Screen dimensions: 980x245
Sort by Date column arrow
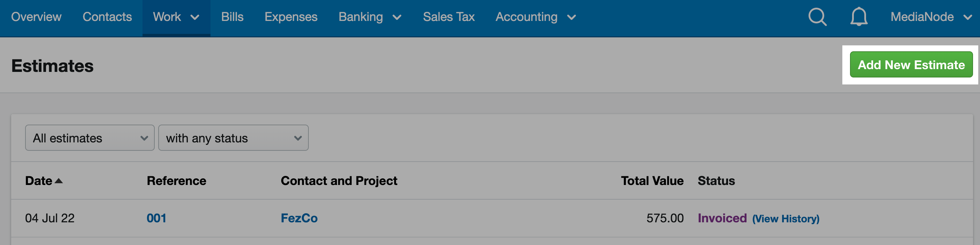(59, 180)
